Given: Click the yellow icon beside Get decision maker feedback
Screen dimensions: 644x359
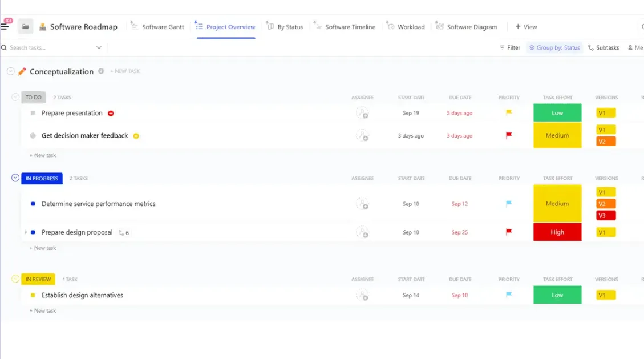Looking at the screenshot, I should tap(136, 136).
